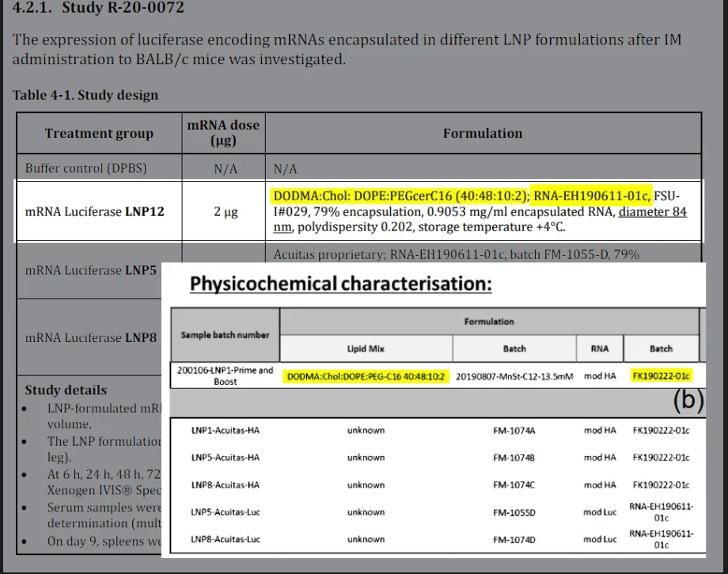
Task: Click the "mRNA dose (µg)" column header
Action: tap(223, 133)
